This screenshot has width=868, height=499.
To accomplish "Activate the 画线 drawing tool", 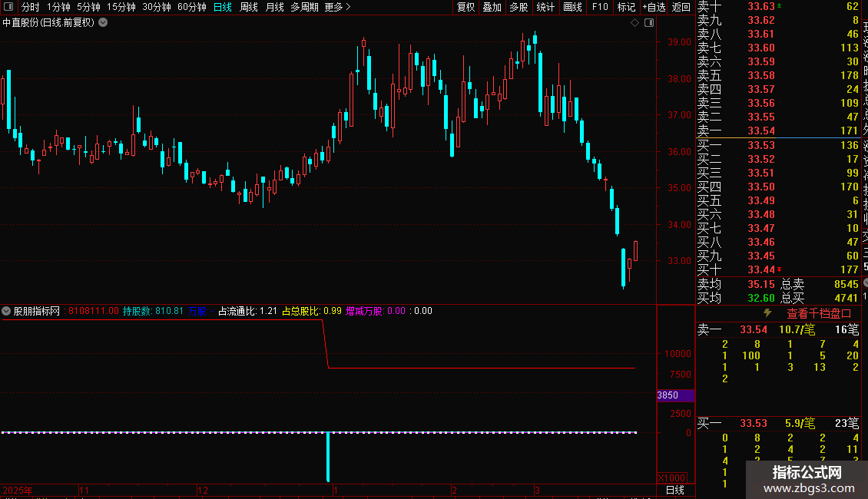I will 573,7.
